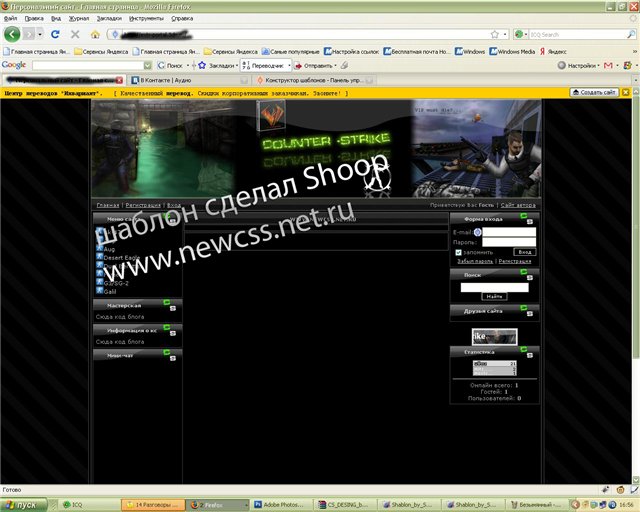Click the Пароль password field

click(x=509, y=242)
